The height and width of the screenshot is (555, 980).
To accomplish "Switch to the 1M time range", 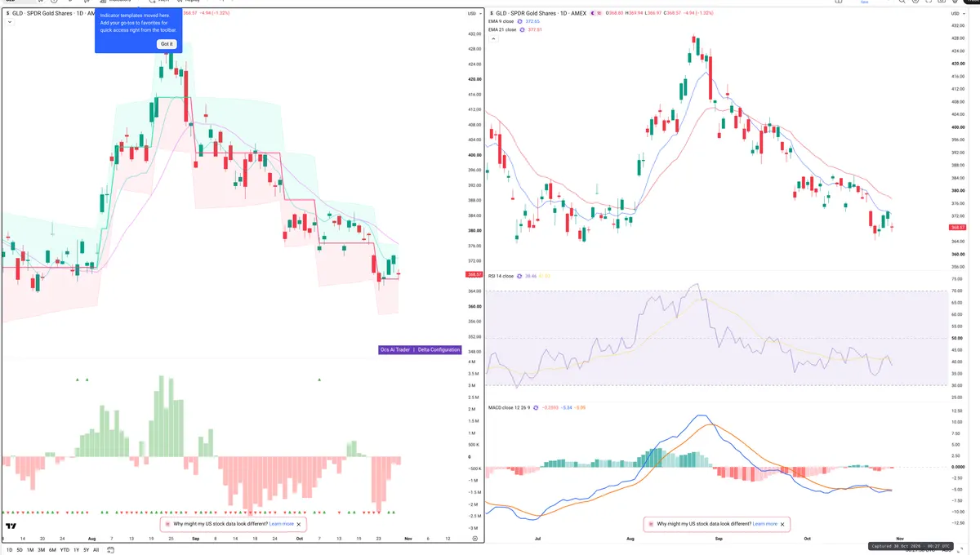I will [30, 550].
